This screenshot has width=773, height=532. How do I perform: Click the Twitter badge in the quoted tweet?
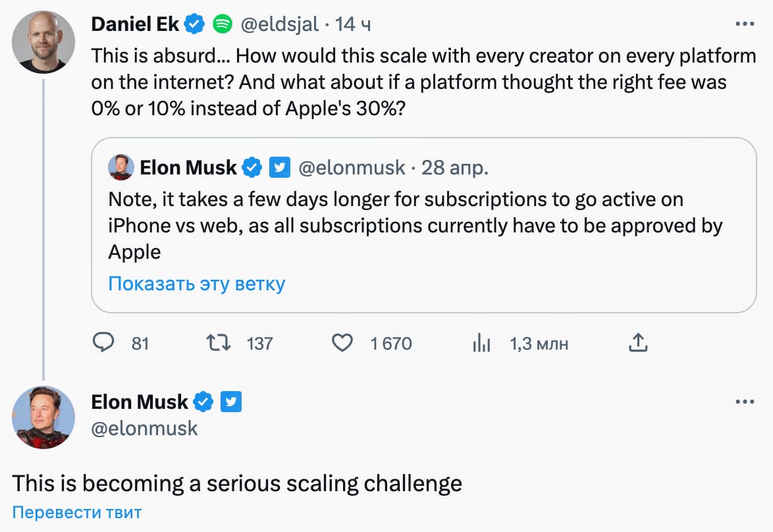(x=280, y=168)
